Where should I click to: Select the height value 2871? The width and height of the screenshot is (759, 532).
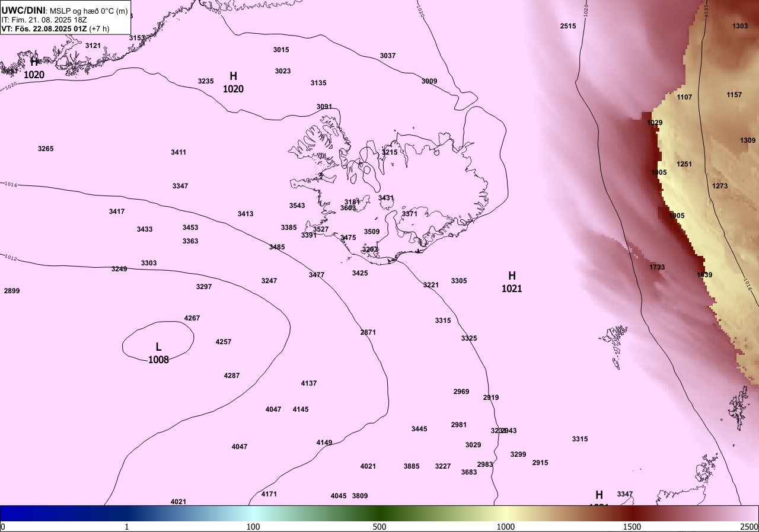click(x=368, y=332)
